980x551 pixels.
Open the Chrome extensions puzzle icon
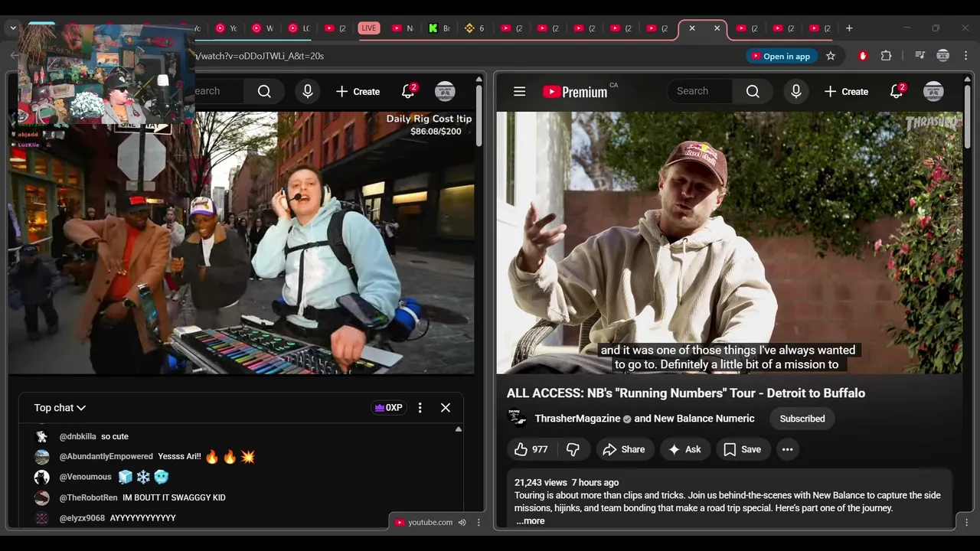887,56
